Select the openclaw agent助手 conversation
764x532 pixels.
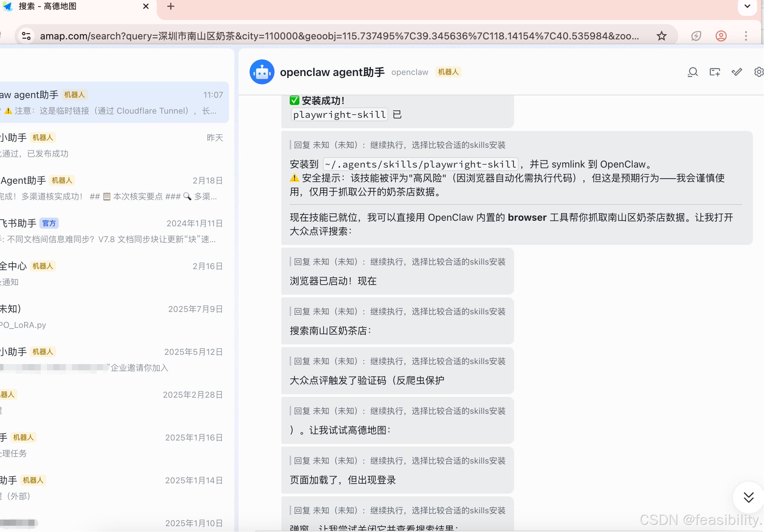click(114, 102)
